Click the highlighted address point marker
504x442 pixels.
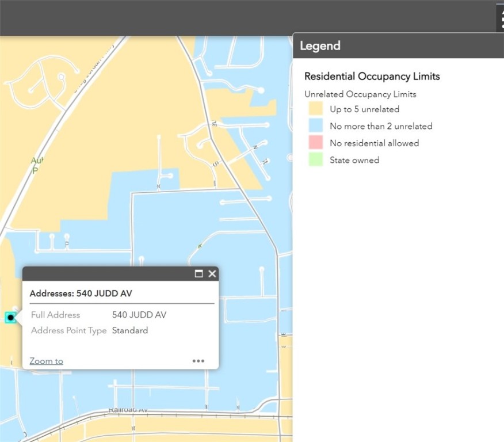pos(10,318)
